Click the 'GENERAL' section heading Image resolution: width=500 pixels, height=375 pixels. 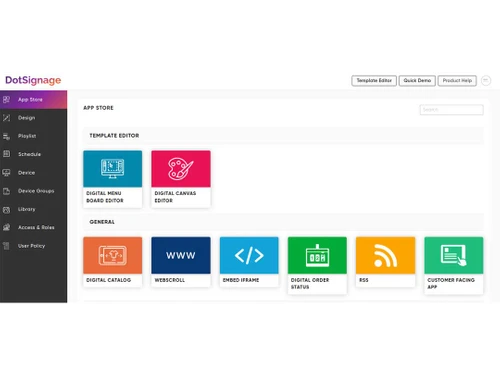(x=102, y=222)
